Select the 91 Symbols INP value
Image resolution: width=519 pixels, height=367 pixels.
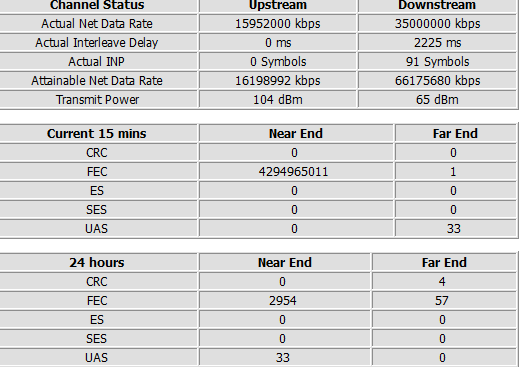tap(437, 62)
